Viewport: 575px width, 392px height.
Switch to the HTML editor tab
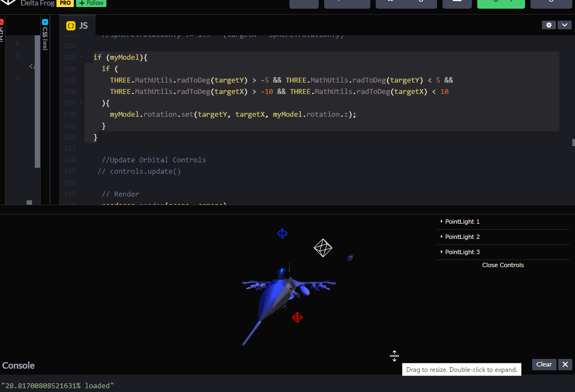pyautogui.click(x=2, y=31)
